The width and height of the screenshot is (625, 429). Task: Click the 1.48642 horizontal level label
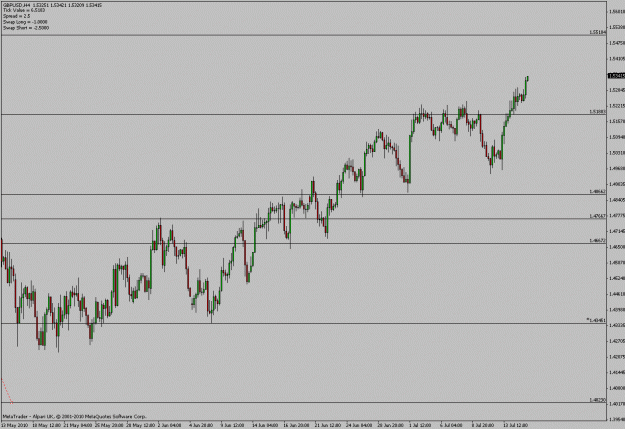[x=597, y=192]
